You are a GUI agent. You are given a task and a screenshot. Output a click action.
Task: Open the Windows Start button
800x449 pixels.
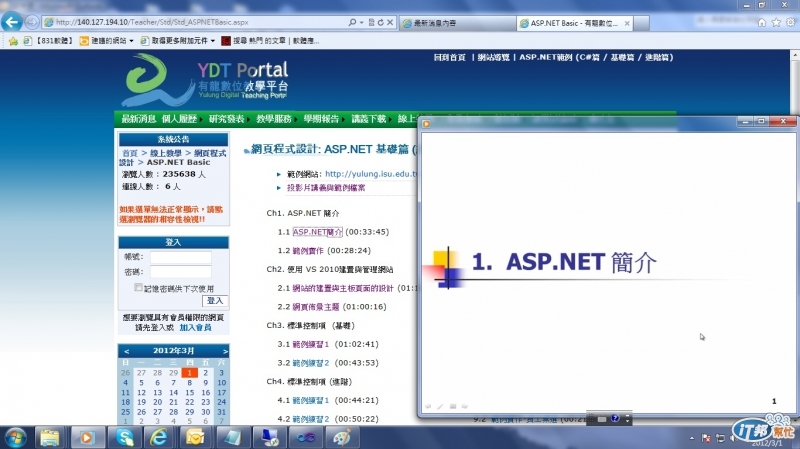click(x=15, y=438)
